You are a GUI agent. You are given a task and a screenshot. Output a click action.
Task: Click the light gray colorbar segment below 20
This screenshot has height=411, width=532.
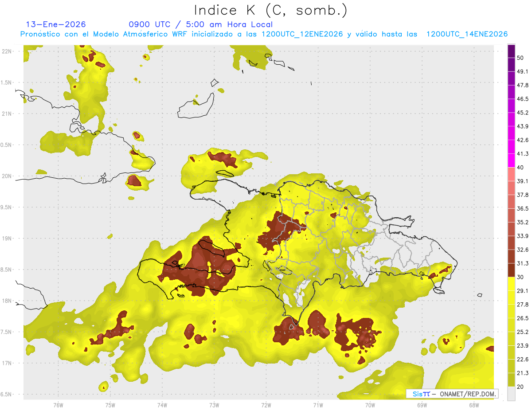[511, 394]
